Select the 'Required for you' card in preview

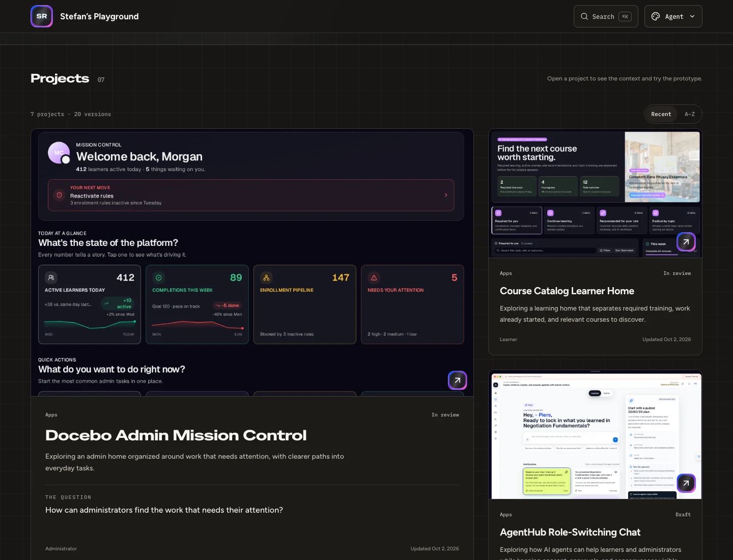[x=517, y=220]
